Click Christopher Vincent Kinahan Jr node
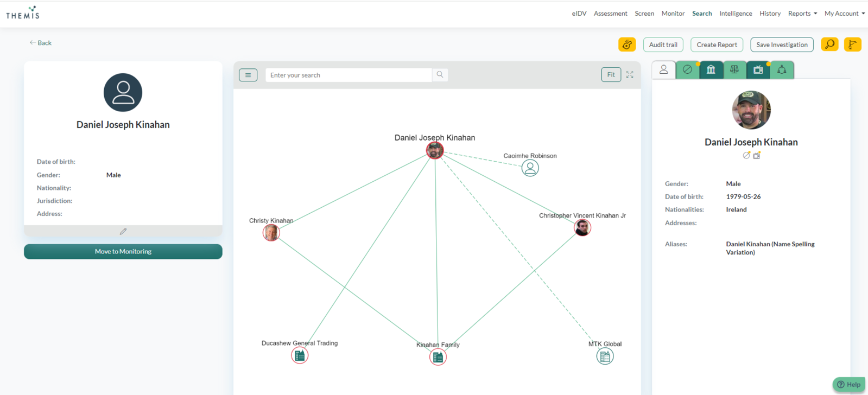 tap(582, 227)
